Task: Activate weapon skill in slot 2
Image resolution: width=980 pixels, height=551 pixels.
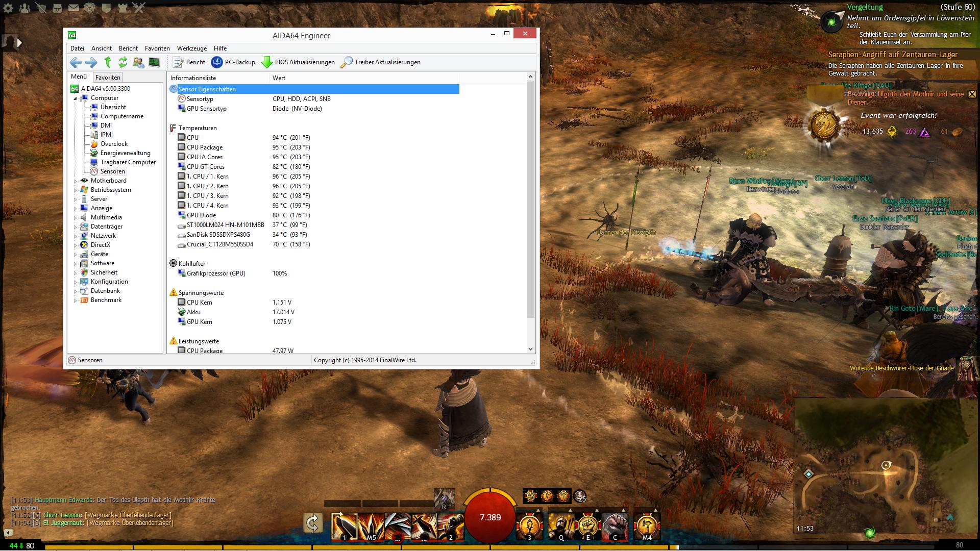Action: [x=451, y=527]
